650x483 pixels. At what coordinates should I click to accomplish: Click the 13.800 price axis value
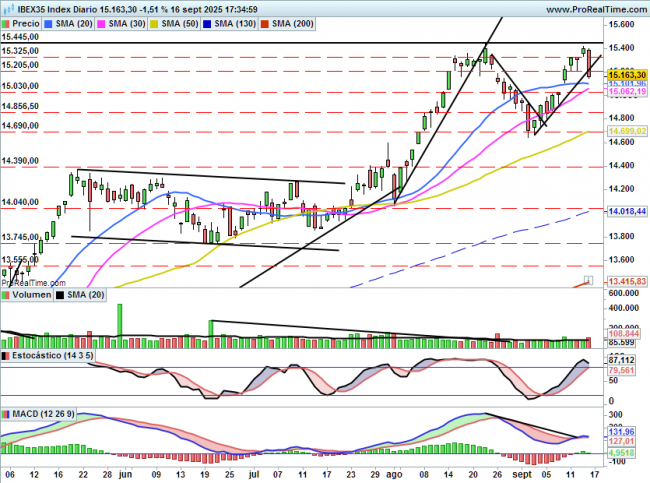click(621, 236)
